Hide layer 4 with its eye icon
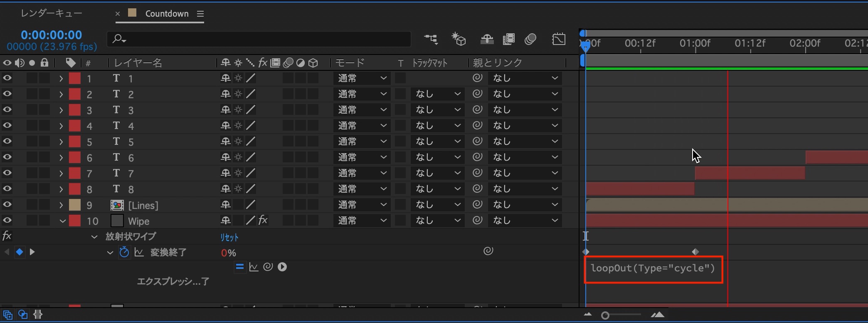This screenshot has width=868, height=323. coord(7,125)
